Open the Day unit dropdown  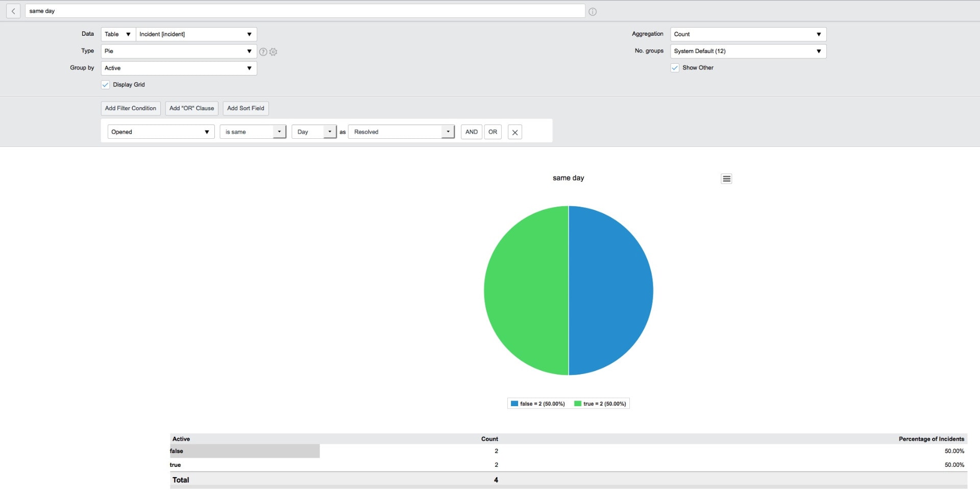tap(314, 132)
